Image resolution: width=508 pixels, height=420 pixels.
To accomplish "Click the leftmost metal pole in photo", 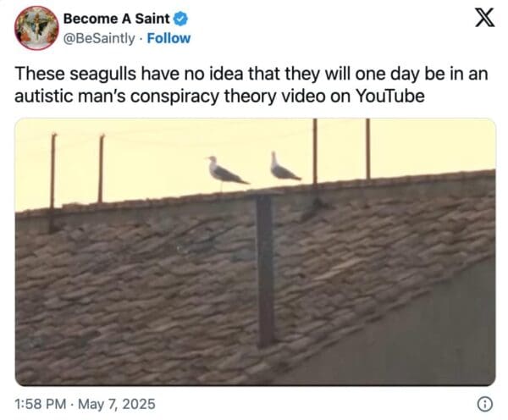I will pyautogui.click(x=52, y=171).
